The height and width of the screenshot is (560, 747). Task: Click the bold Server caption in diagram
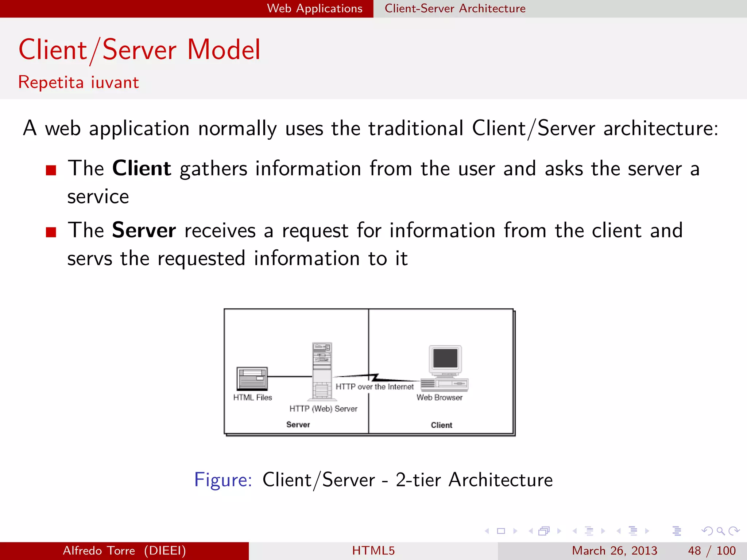[x=298, y=425]
